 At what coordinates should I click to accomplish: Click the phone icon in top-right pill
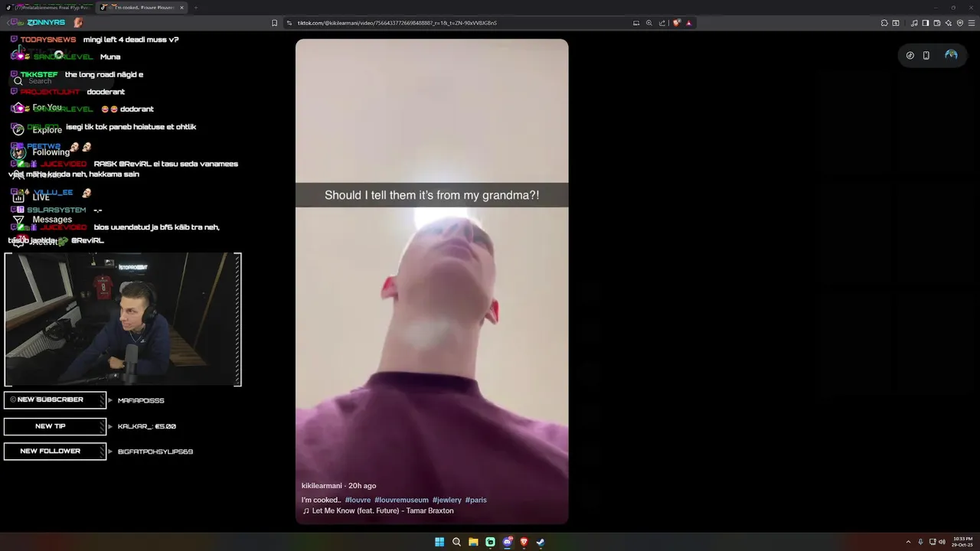point(926,55)
